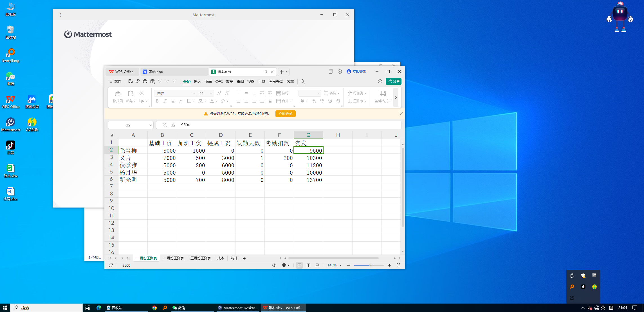Screen dimensions: 644x312
Task: Toggle eye protection mode in status bar
Action: point(274,265)
